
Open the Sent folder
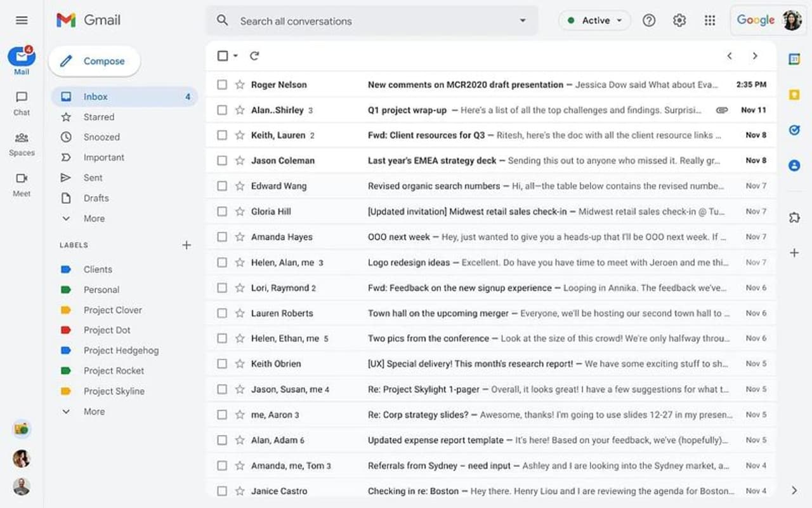[93, 178]
